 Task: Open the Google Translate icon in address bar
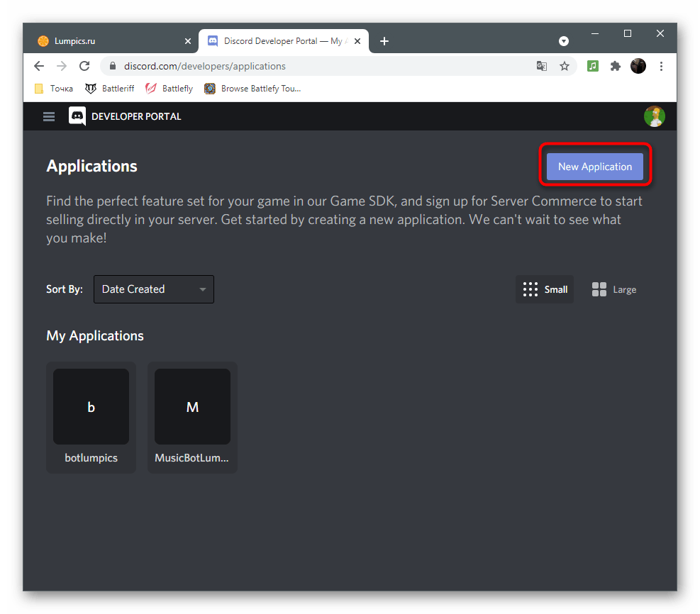[x=542, y=65]
